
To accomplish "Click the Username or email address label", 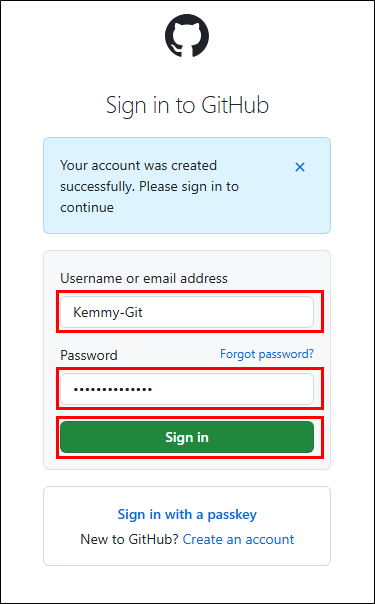I will [144, 278].
